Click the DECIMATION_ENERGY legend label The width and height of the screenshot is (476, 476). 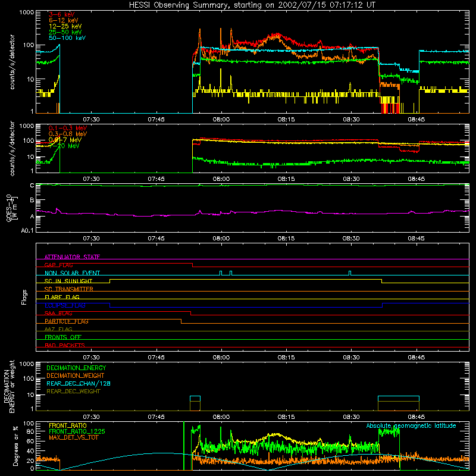point(76,368)
